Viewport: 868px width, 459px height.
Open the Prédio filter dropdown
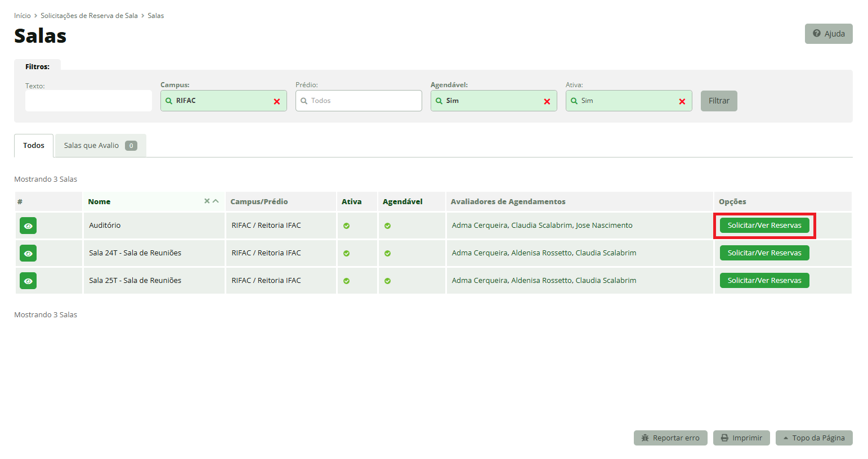pos(359,101)
